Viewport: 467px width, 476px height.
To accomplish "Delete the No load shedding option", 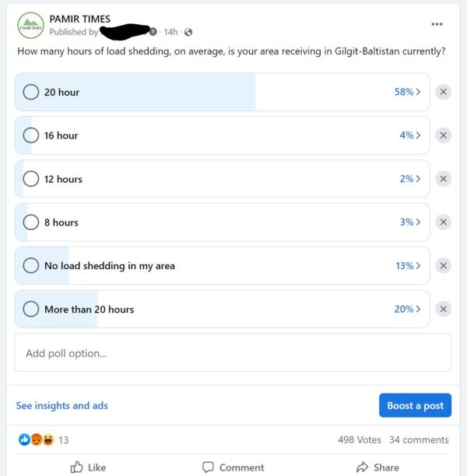I will [444, 266].
